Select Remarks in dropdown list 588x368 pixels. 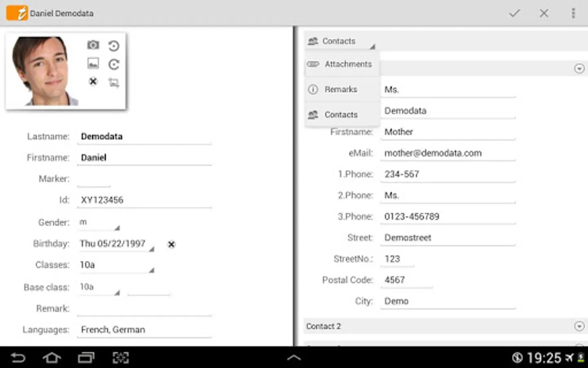coord(342,90)
